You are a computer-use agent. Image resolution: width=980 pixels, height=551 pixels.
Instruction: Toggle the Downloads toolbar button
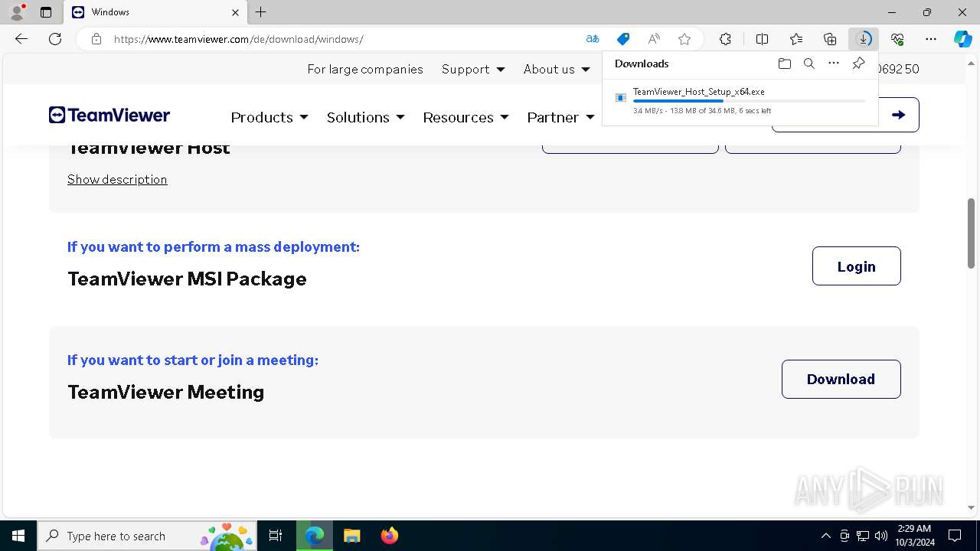[x=864, y=39]
